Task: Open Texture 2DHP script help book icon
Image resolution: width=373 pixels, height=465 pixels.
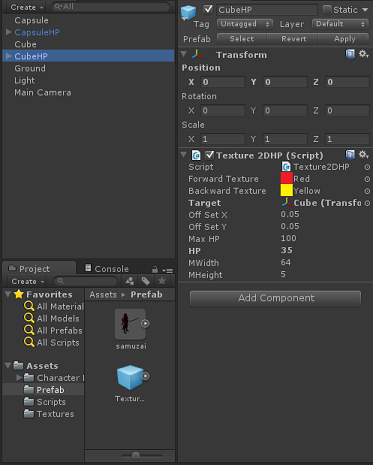Action: 350,155
